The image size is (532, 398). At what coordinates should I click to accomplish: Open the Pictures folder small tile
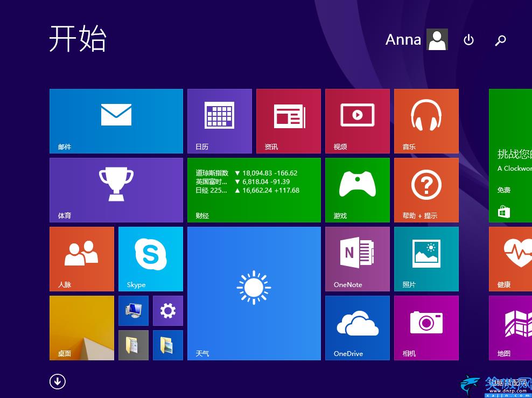(168, 345)
